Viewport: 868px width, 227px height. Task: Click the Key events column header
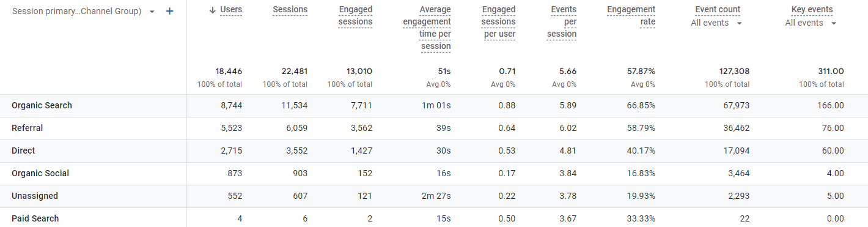(x=811, y=10)
